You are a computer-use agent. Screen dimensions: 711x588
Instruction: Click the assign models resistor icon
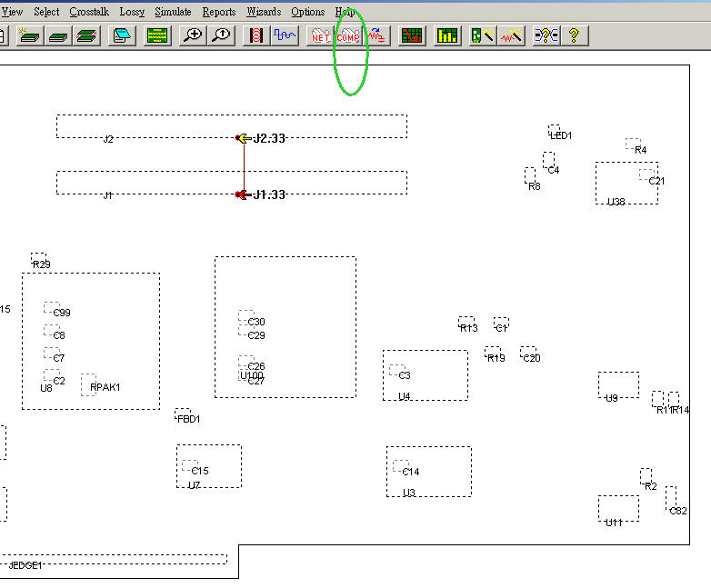pos(376,35)
